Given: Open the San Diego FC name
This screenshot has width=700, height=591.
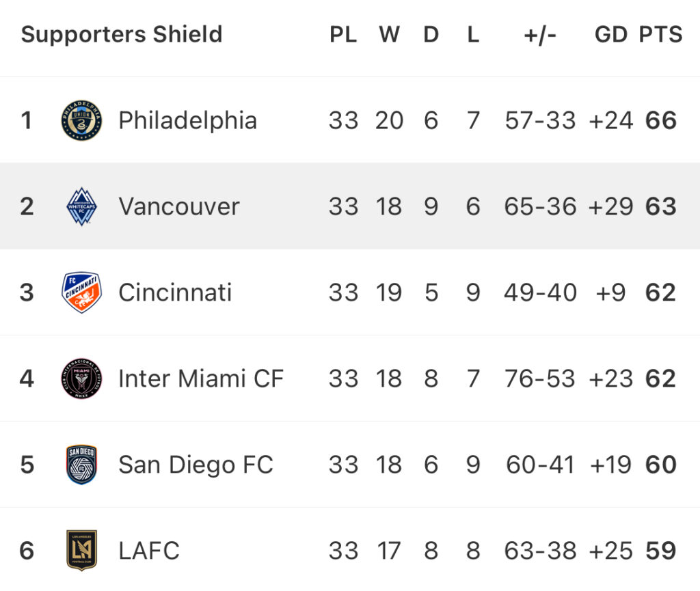Looking at the screenshot, I should (x=196, y=465).
